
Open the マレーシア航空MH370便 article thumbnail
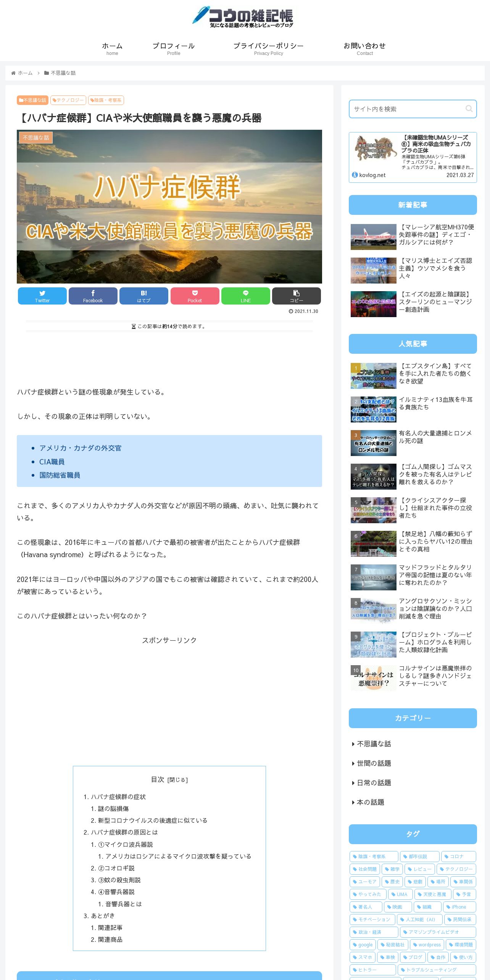[373, 237]
